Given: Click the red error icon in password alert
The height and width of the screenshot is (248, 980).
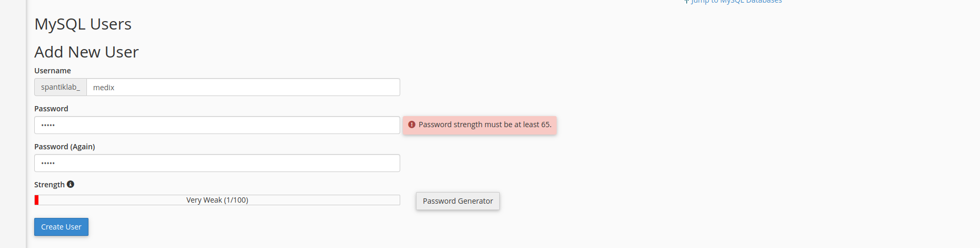Looking at the screenshot, I should point(412,125).
